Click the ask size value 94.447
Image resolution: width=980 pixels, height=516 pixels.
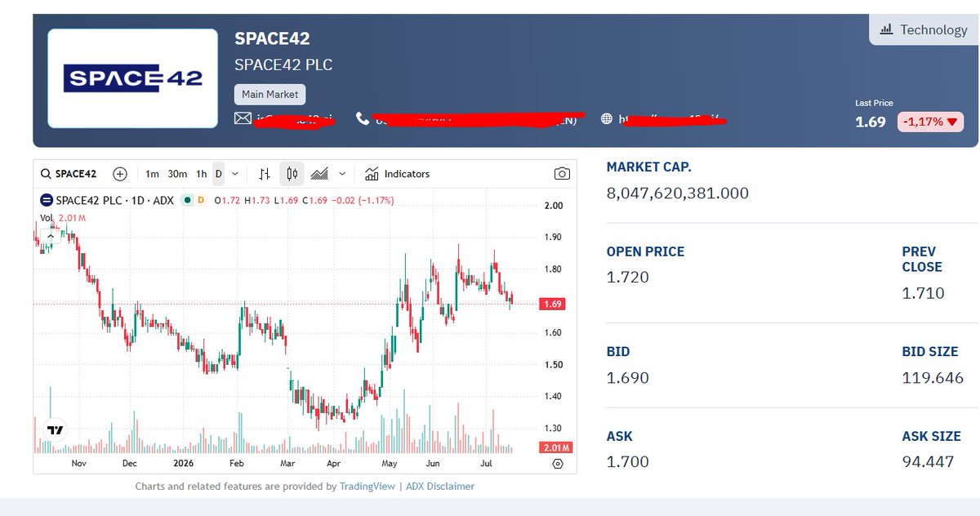tap(928, 462)
